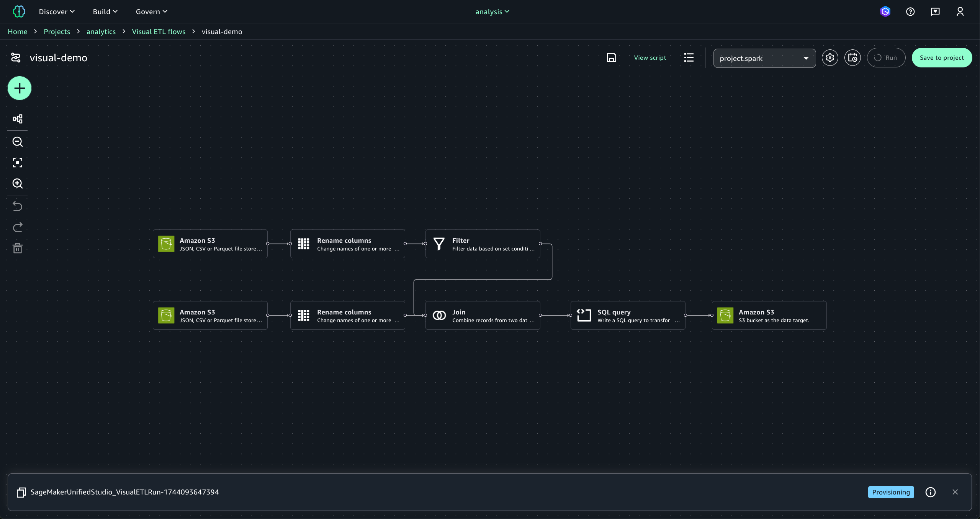980x519 pixels.
Task: Select the Filter node on canvas
Action: click(483, 244)
